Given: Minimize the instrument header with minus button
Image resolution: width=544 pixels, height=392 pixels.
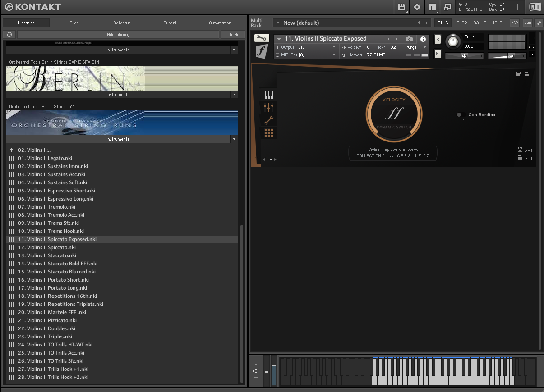Looking at the screenshot, I should tap(531, 41).
